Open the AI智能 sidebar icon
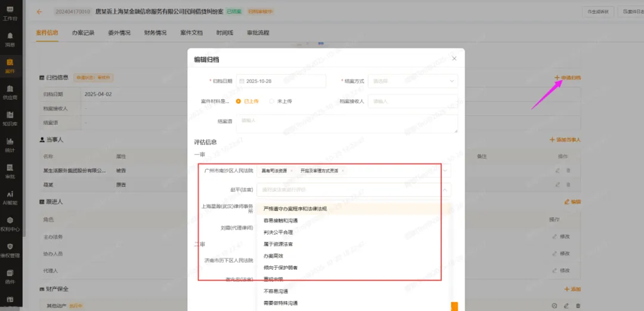This screenshot has width=644, height=311. tap(10, 198)
